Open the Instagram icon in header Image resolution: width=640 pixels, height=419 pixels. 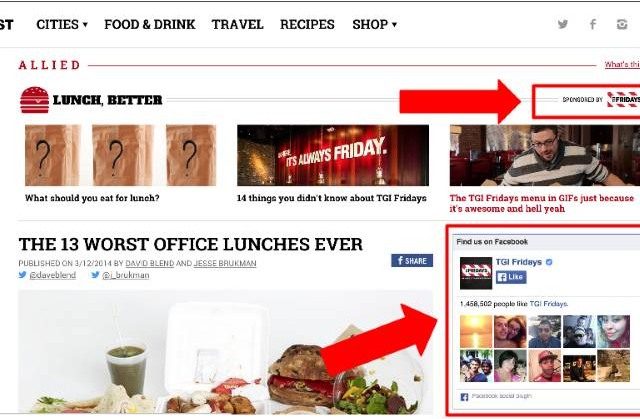[x=622, y=24]
